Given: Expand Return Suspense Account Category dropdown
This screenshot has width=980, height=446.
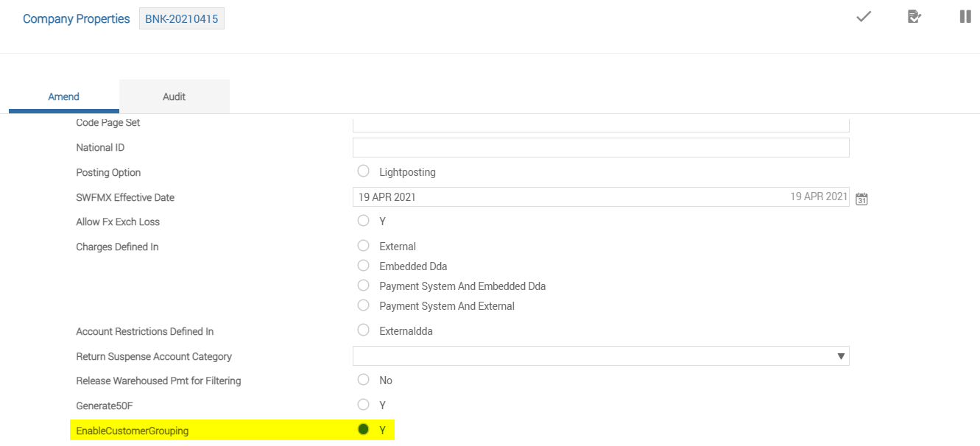Looking at the screenshot, I should coord(841,356).
